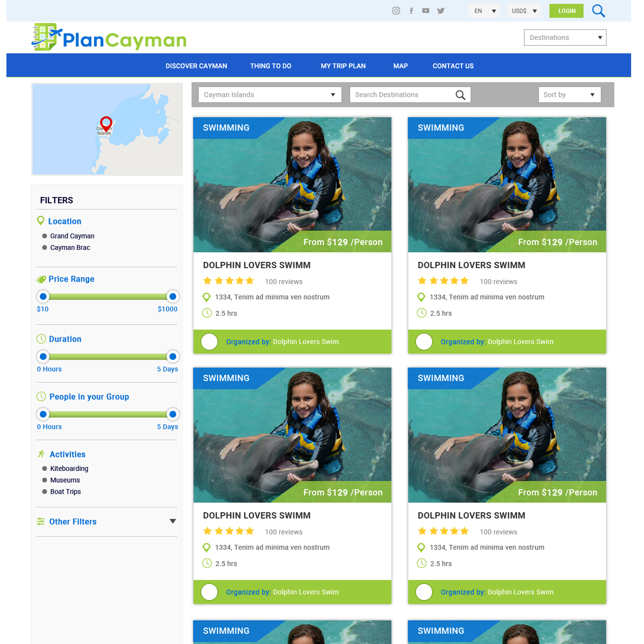Open 100 reviews link in second-row left card
Screen dimensions: 644x644
click(284, 532)
